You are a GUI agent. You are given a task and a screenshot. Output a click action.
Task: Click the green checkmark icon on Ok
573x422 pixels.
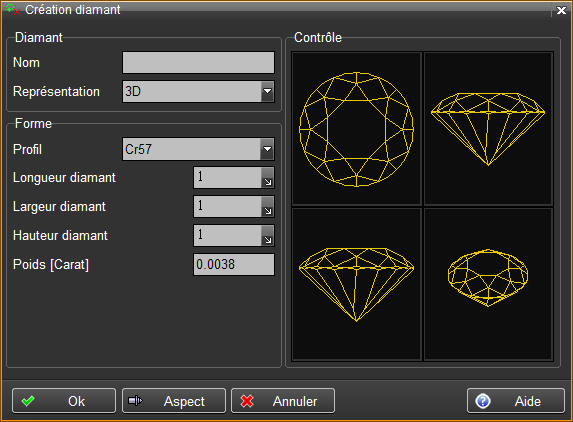[28, 401]
